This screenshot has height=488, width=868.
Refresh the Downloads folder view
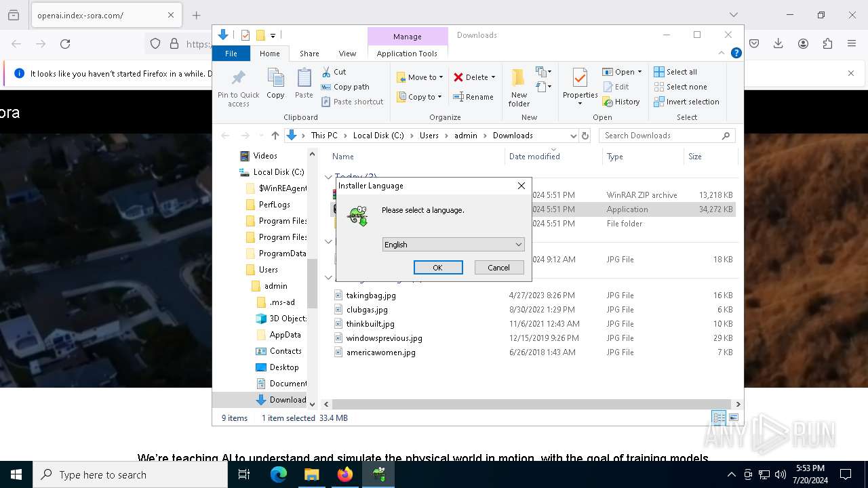pyautogui.click(x=585, y=136)
